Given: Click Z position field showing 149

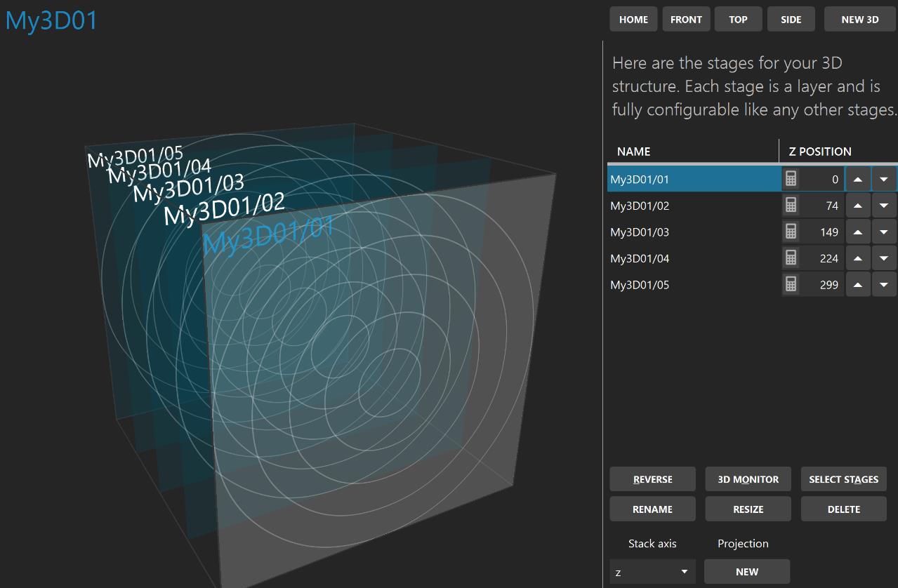Looking at the screenshot, I should click(x=822, y=232).
